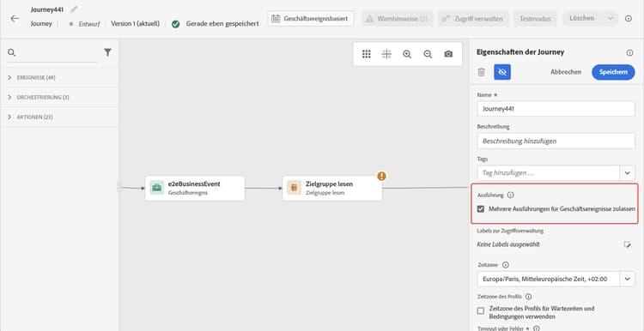Click the blue Speichern button
Screen dimensions: 644x331
coord(613,72)
